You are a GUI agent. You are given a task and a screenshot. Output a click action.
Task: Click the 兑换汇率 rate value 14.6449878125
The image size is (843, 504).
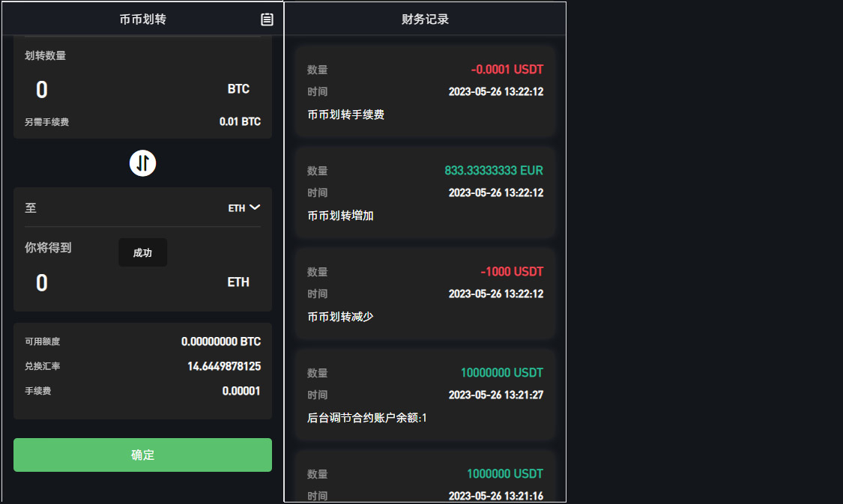pyautogui.click(x=223, y=366)
